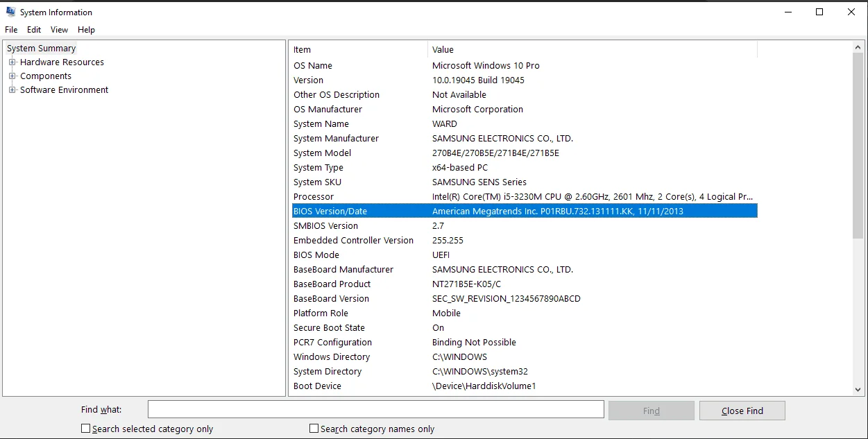Viewport: 868px width, 439px height.
Task: Select the SMBIOS Version row
Action: pyautogui.click(x=525, y=225)
